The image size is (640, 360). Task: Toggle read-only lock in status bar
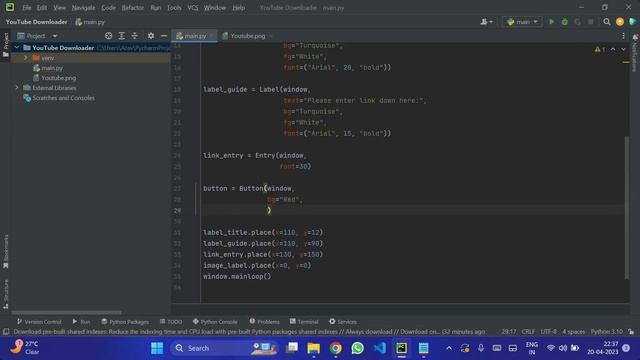coord(631,332)
